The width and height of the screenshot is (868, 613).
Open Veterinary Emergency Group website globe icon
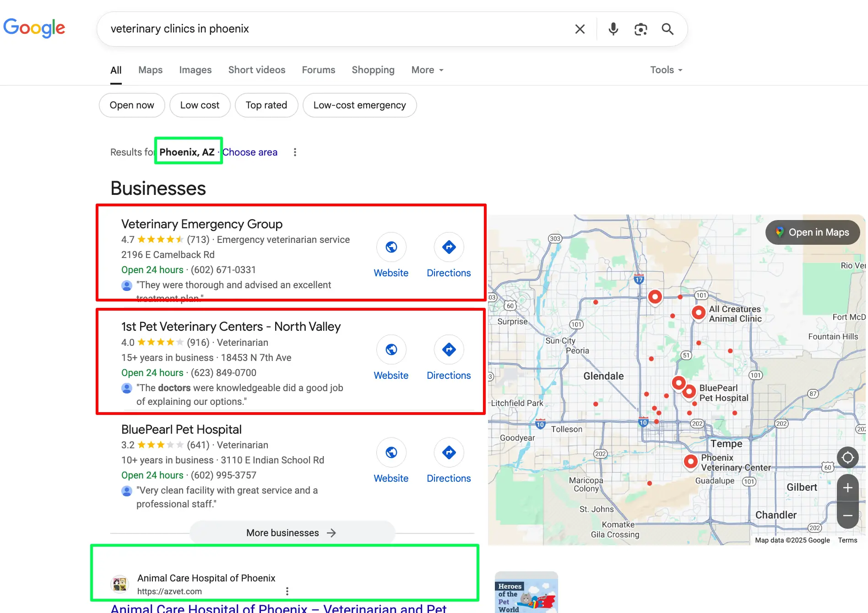pos(391,247)
